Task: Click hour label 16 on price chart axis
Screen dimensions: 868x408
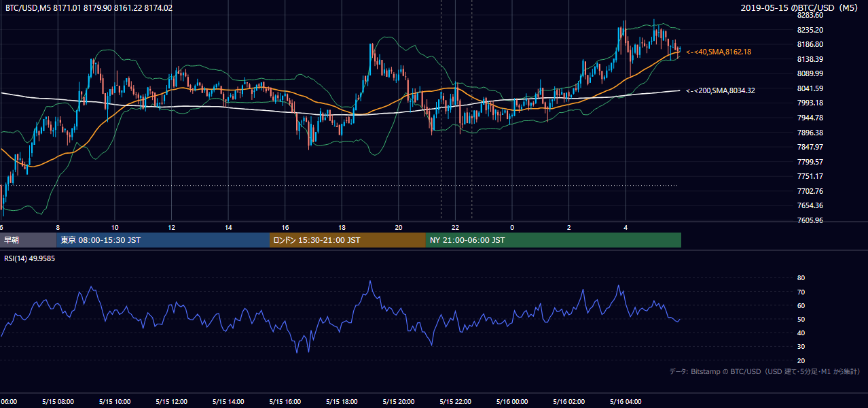Action: (285, 228)
